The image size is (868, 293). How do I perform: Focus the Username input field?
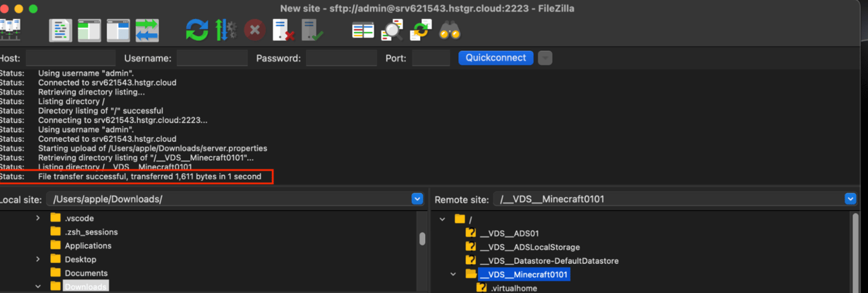pos(212,58)
